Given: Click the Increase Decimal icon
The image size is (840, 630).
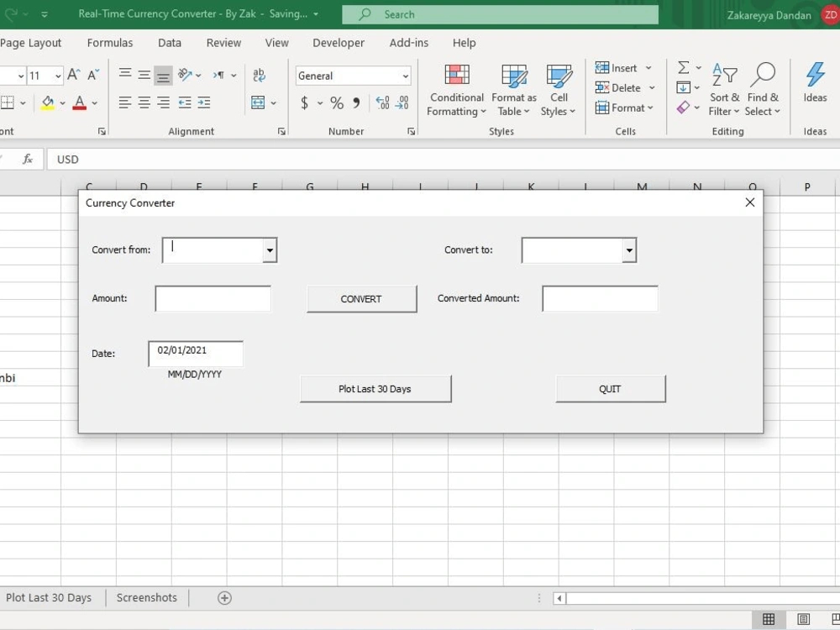Looking at the screenshot, I should tap(382, 102).
